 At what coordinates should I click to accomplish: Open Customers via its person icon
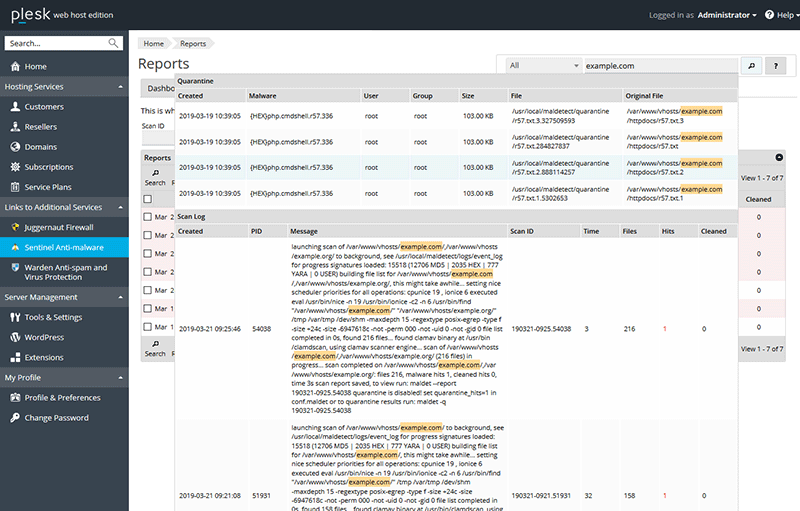pyautogui.click(x=15, y=107)
